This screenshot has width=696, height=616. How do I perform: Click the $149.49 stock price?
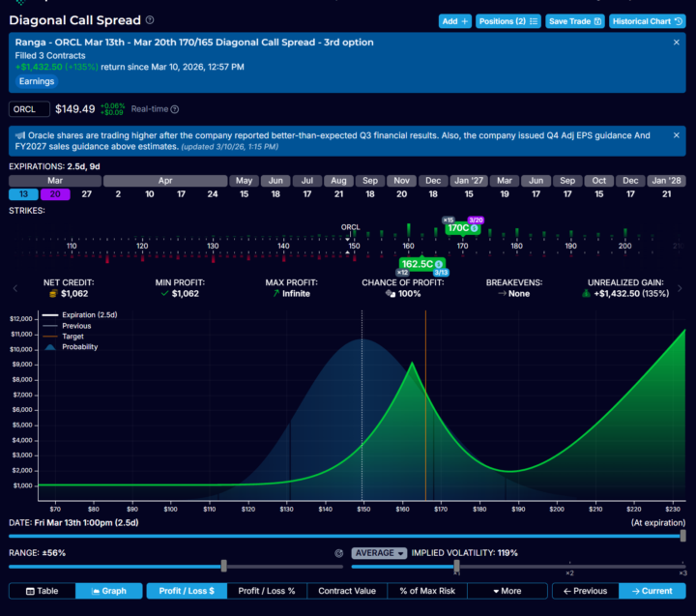tap(75, 109)
